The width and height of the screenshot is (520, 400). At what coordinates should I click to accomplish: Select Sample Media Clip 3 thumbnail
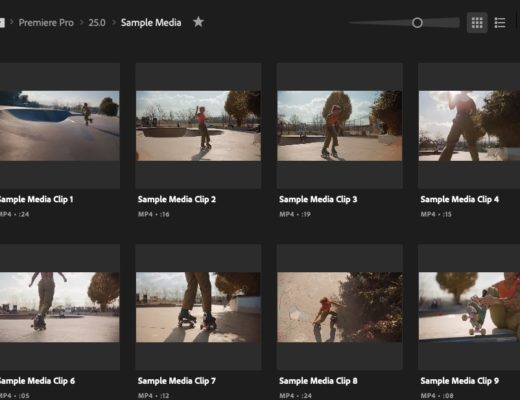340,126
